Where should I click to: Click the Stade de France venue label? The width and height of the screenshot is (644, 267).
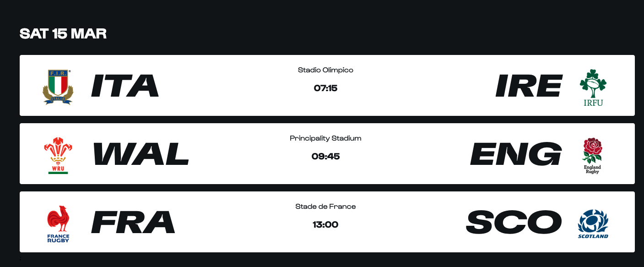click(325, 207)
